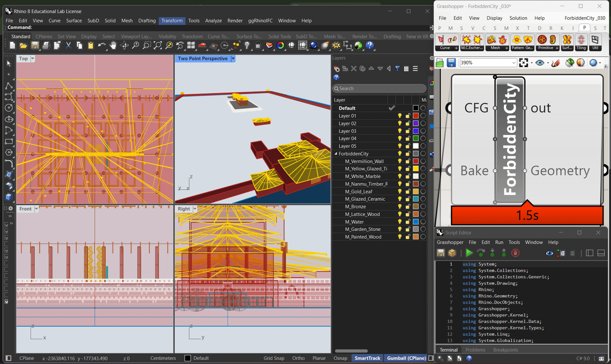Click the delete layer X icon
The width and height of the screenshot is (611, 364).
point(354,69)
